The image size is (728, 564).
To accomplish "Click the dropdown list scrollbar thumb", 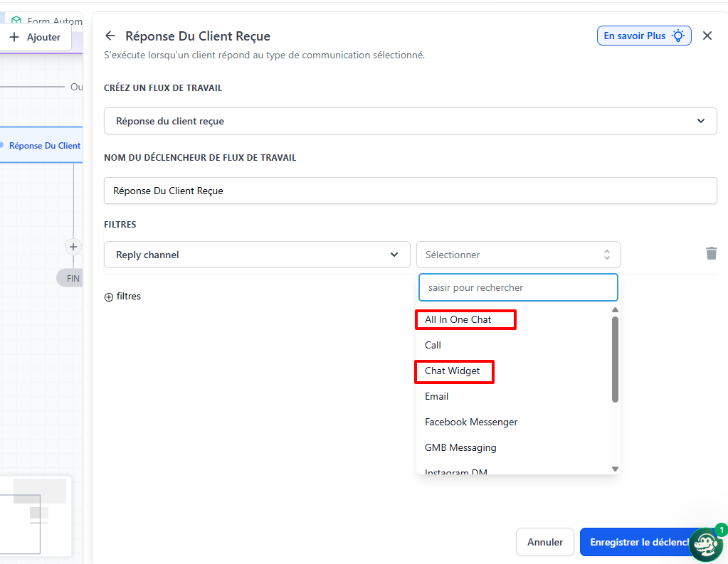I will [x=615, y=359].
